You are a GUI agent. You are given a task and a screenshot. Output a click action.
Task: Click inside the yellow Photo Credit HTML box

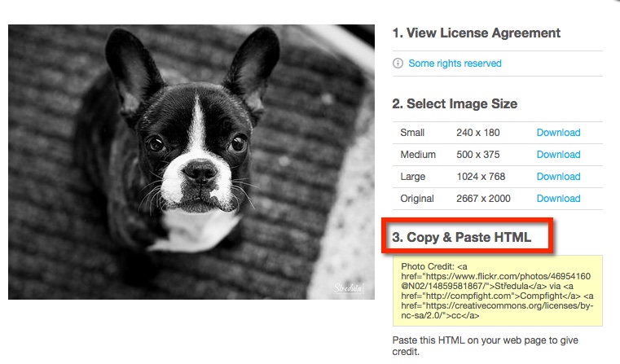[497, 291]
